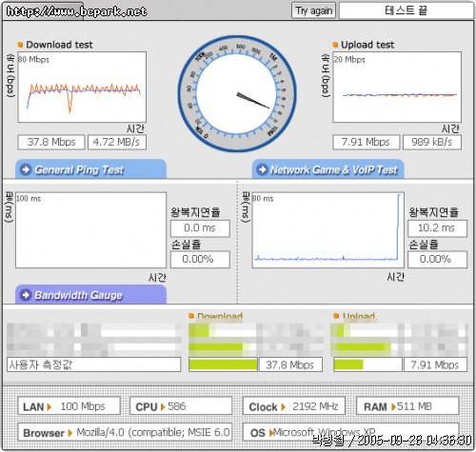Click the orange arrow next to CPU
Viewport: 476px width, 452px height.
pyautogui.click(x=163, y=407)
